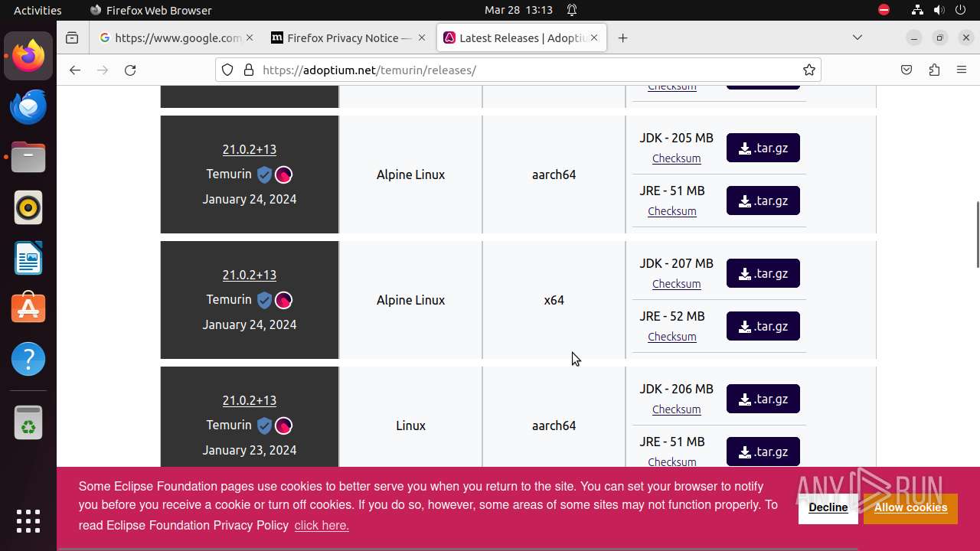Launch Thunderbird mail from the dock
Screen dimensions: 980x551
coord(28,106)
